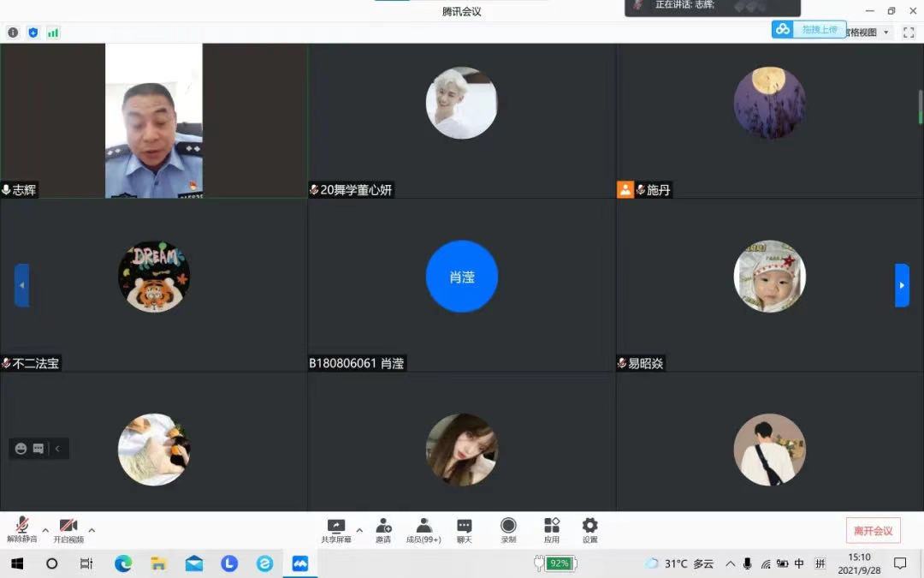Unmute microphone with 解除静音 button
924x578 pixels.
pyautogui.click(x=22, y=529)
